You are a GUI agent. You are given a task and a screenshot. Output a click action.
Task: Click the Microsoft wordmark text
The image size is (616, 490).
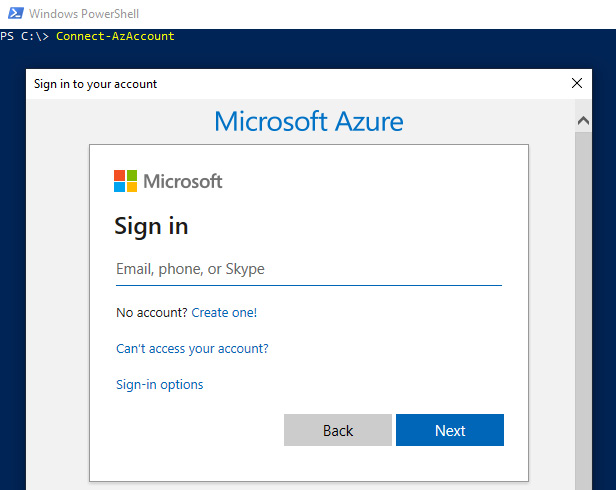click(x=183, y=181)
